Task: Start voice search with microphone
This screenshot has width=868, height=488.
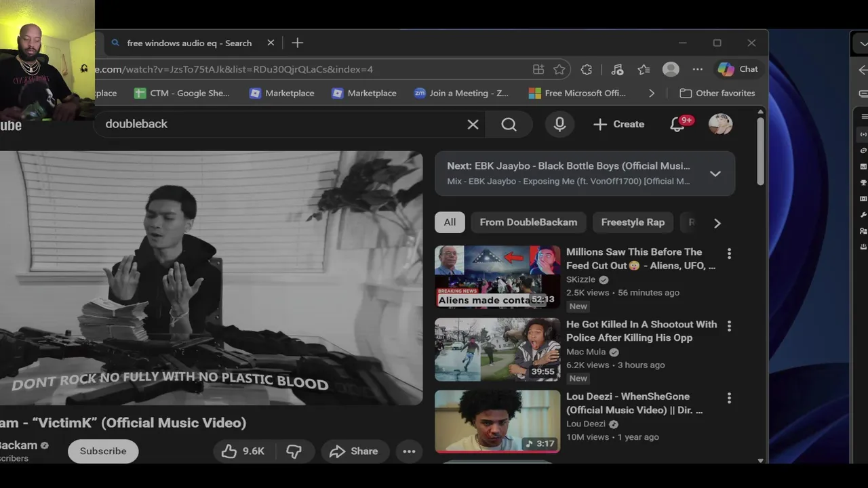Action: coord(559,124)
